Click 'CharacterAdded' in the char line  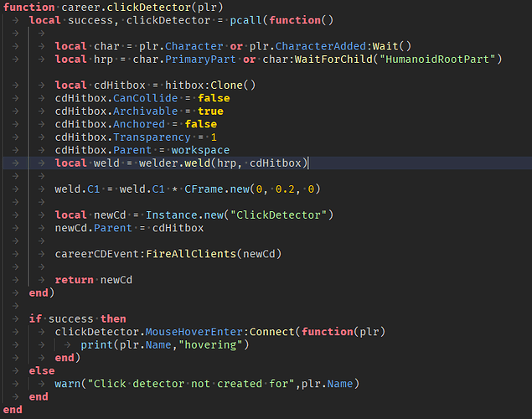[321, 46]
